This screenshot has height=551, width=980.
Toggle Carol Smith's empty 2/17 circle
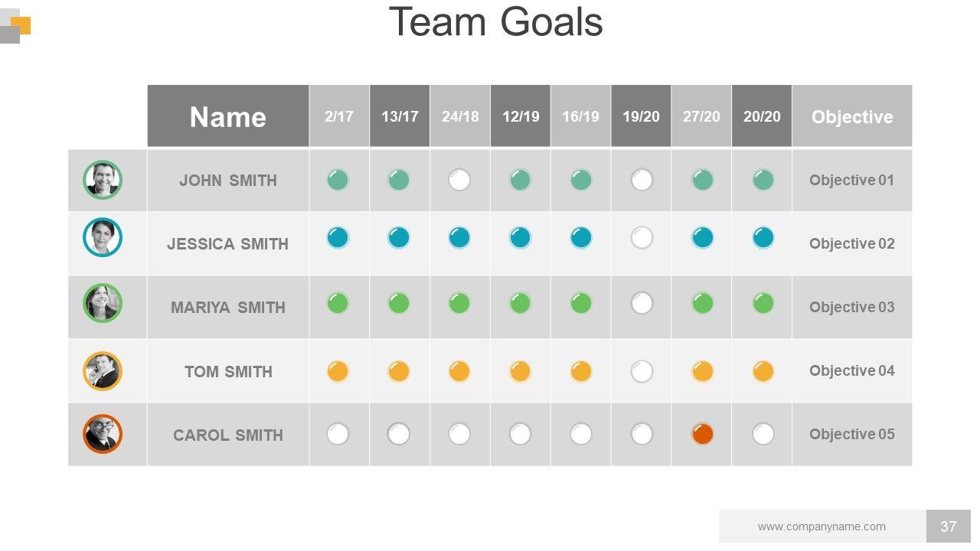(x=338, y=434)
